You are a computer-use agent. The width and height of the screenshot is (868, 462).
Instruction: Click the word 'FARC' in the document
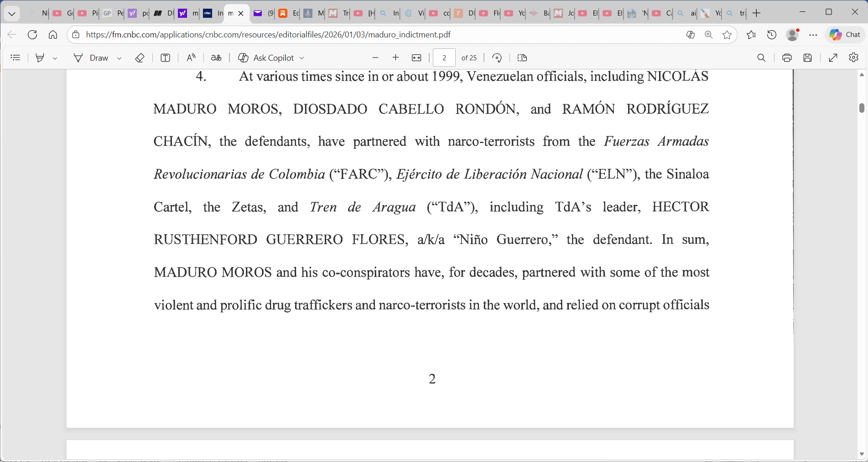click(x=359, y=174)
